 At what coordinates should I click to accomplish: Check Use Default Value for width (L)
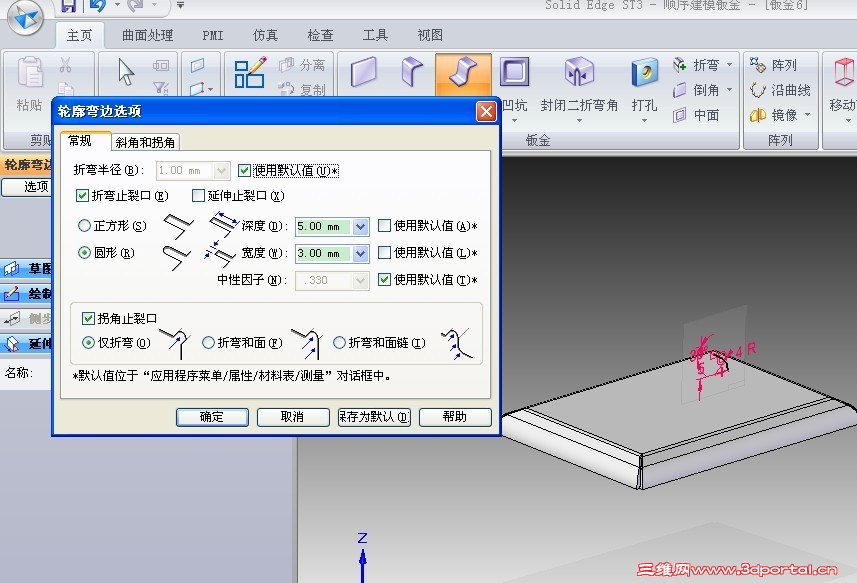(384, 252)
